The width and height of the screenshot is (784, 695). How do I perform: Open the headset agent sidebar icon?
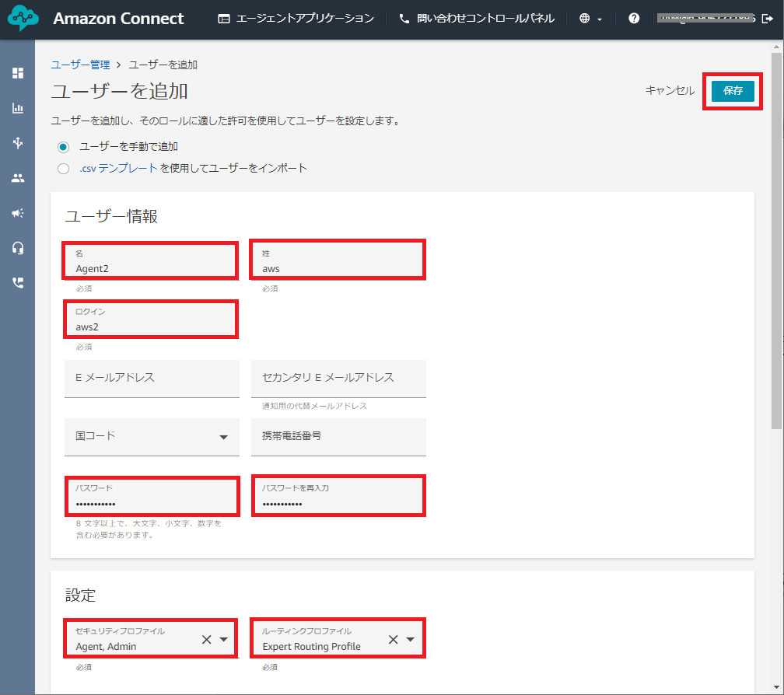pyautogui.click(x=18, y=248)
